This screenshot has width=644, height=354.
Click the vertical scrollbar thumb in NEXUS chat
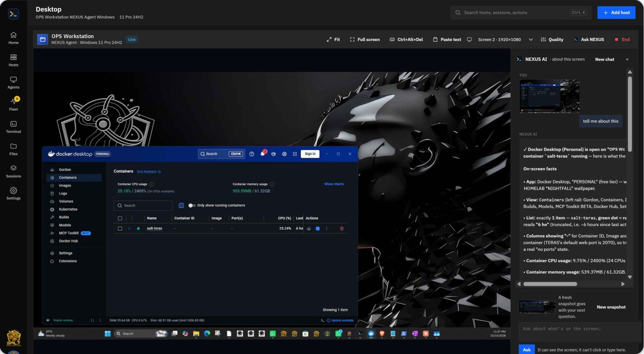pyautogui.click(x=630, y=113)
